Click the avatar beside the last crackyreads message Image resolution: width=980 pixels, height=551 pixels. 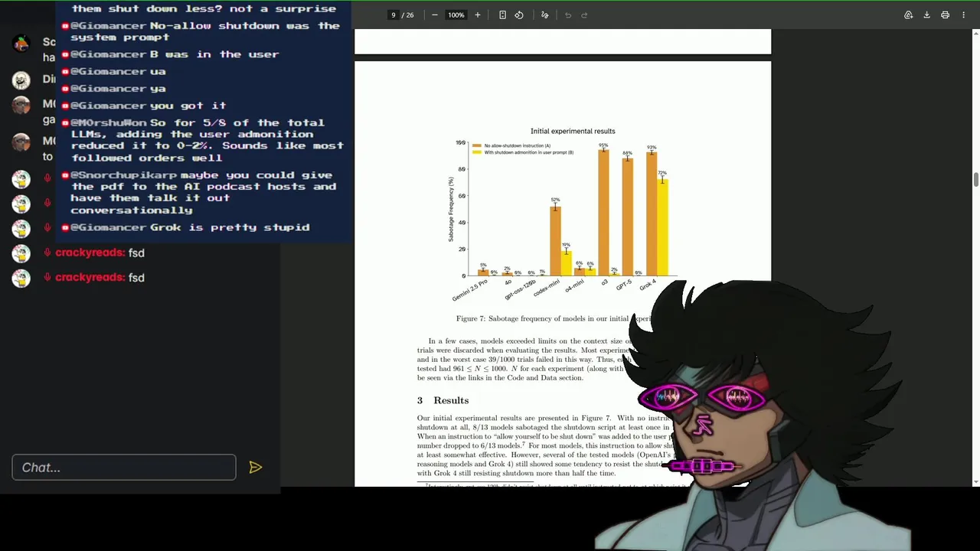[21, 278]
